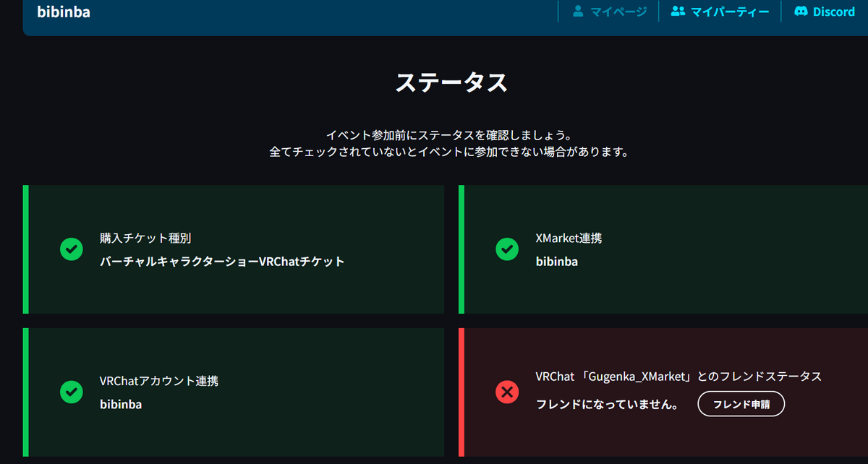The width and height of the screenshot is (868, 464).
Task: Click the person icon beside マイページ
Action: 578,12
